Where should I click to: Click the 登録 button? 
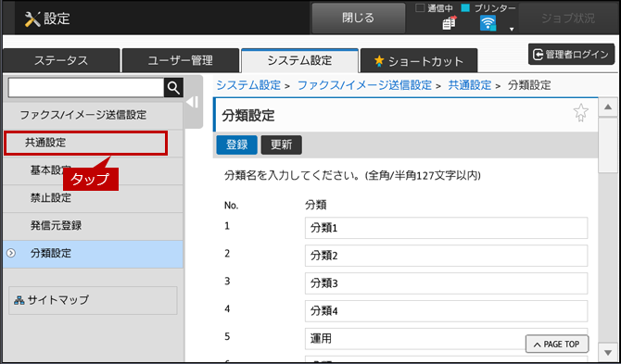(237, 144)
